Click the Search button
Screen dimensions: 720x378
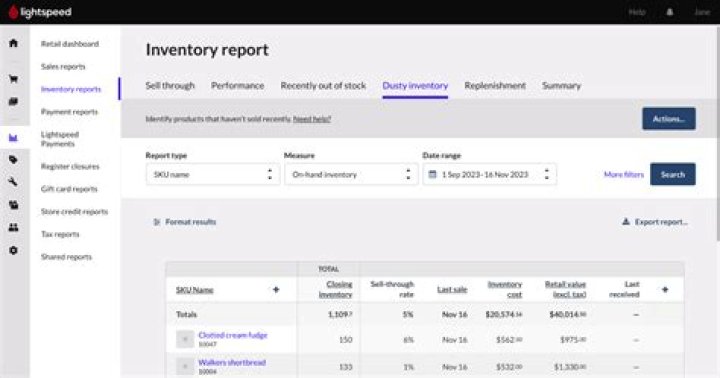(673, 175)
